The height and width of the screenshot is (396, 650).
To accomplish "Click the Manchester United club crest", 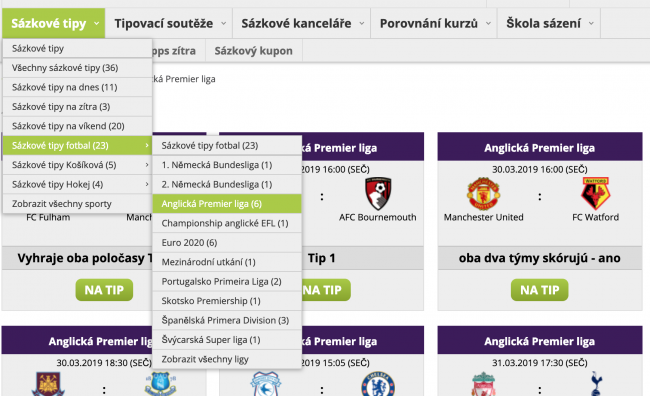I will 483,194.
